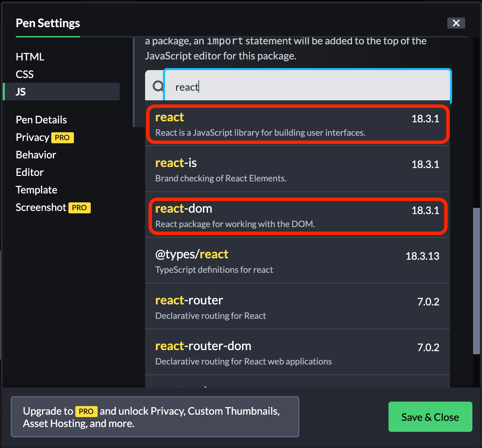Screen dimensions: 482x448
Task: Click version 7.0.2 of react-router-dom
Action: pyautogui.click(x=428, y=347)
